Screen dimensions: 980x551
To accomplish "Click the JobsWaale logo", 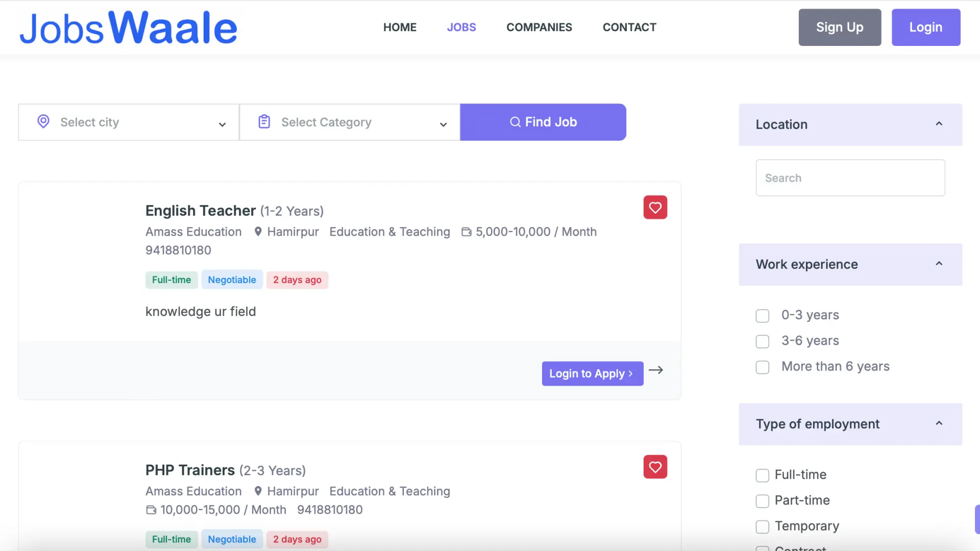I will [x=128, y=27].
